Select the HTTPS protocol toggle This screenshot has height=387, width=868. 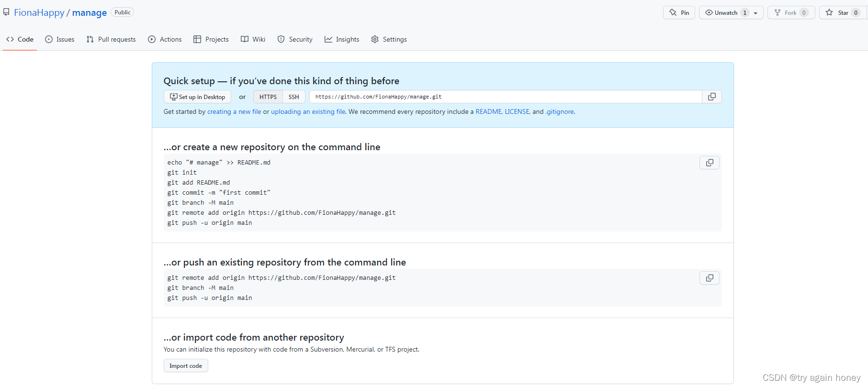click(x=268, y=97)
